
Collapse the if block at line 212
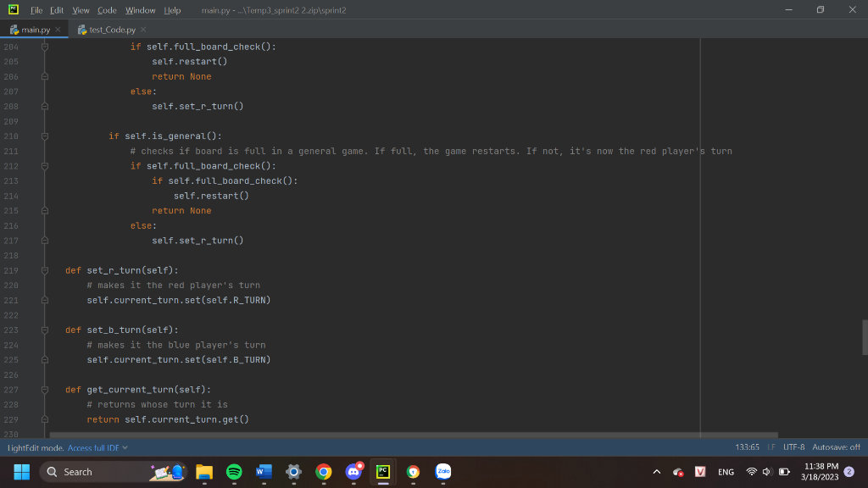coord(45,166)
